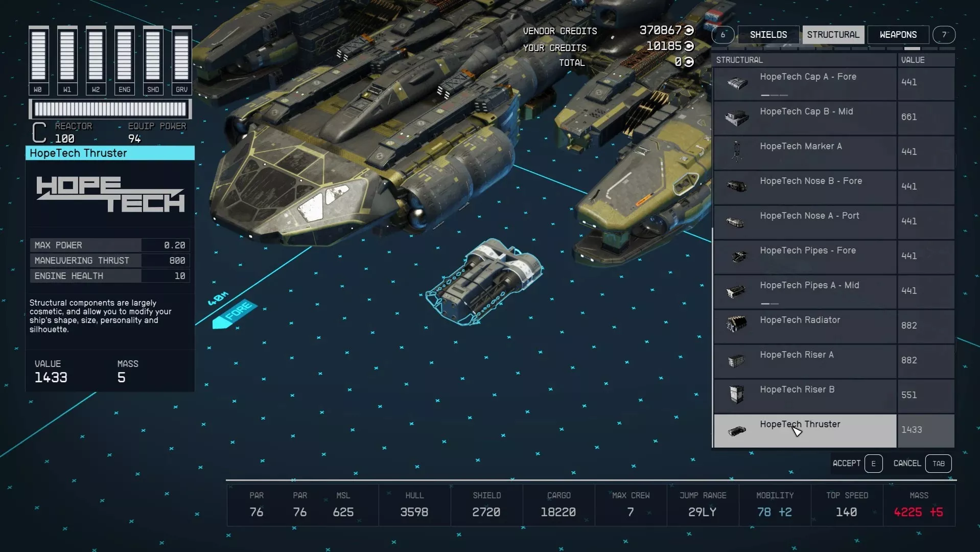
Task: Click the HopeTech Nose B - Fore part icon
Action: click(x=737, y=187)
